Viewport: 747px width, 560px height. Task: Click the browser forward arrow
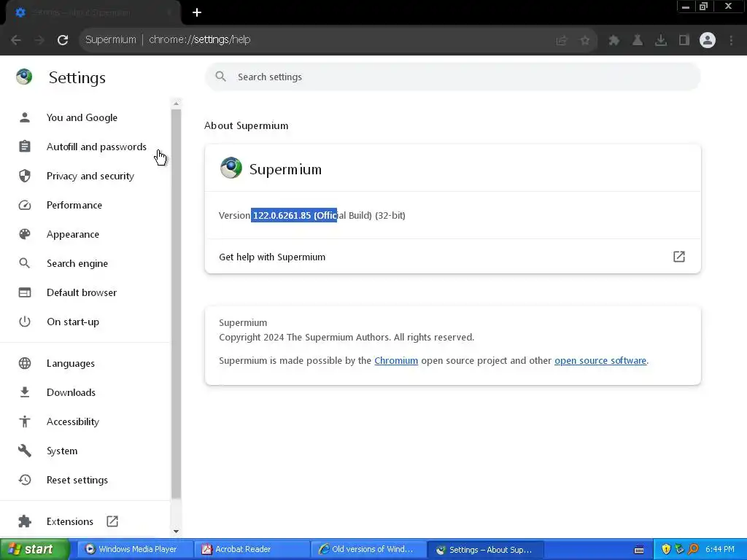[x=39, y=40]
